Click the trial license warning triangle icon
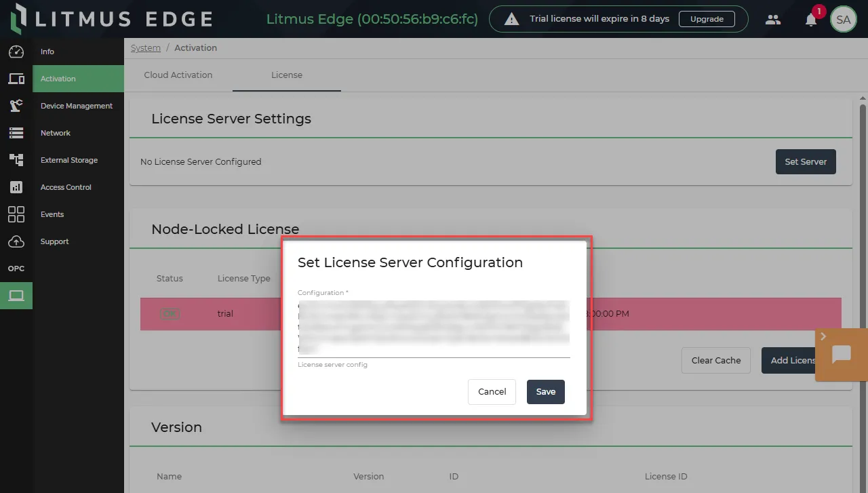This screenshot has width=868, height=493. point(512,20)
